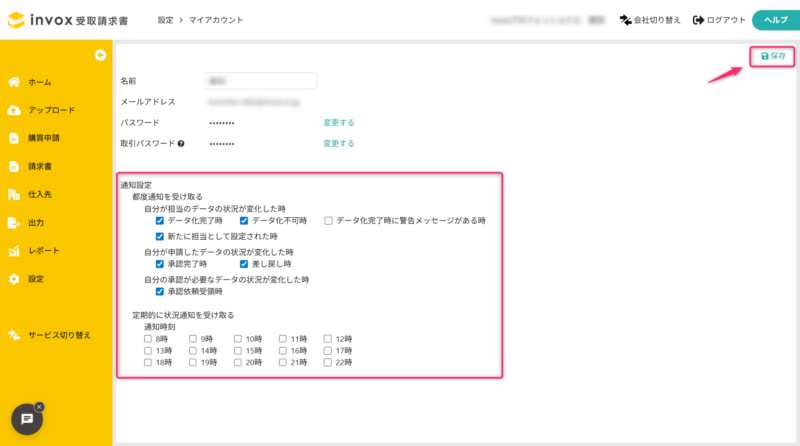800x446 pixels.
Task: Check the 10時 notification time
Action: coord(238,338)
